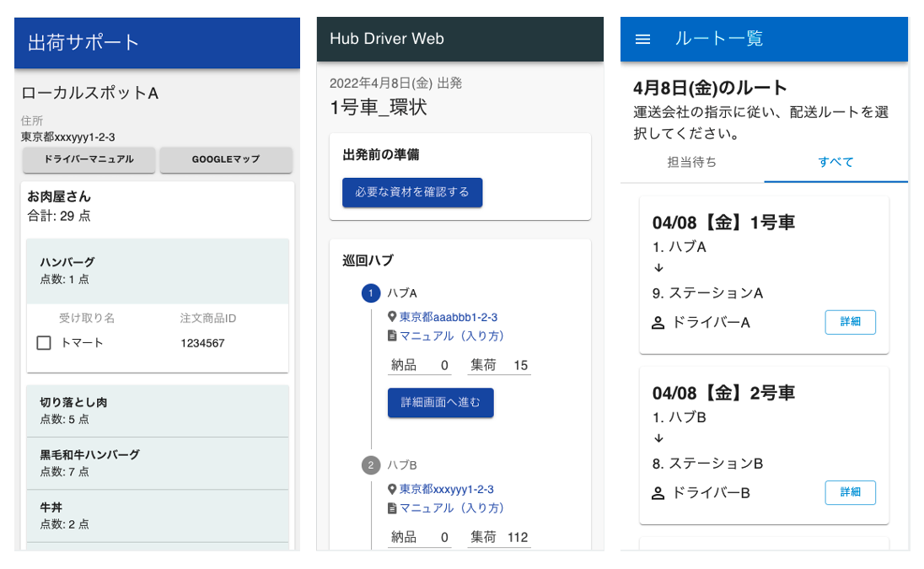
Task: Click the Hub Driver Web header title
Action: tap(387, 39)
